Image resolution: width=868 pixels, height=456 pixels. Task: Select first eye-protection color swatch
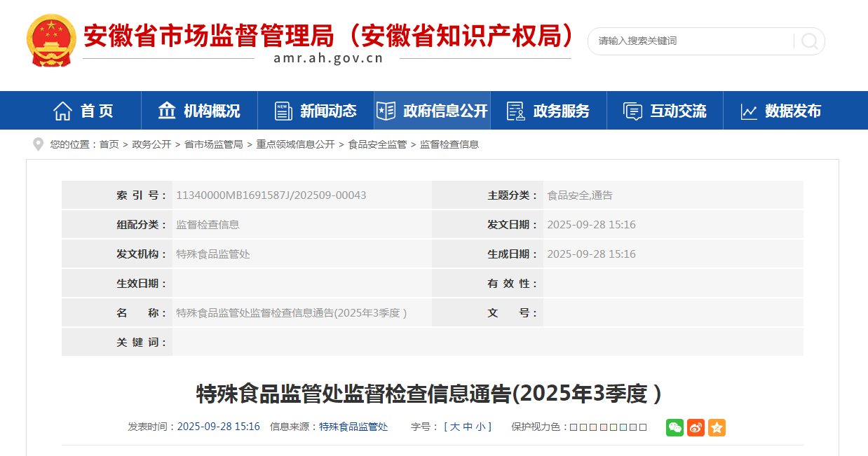tap(573, 427)
